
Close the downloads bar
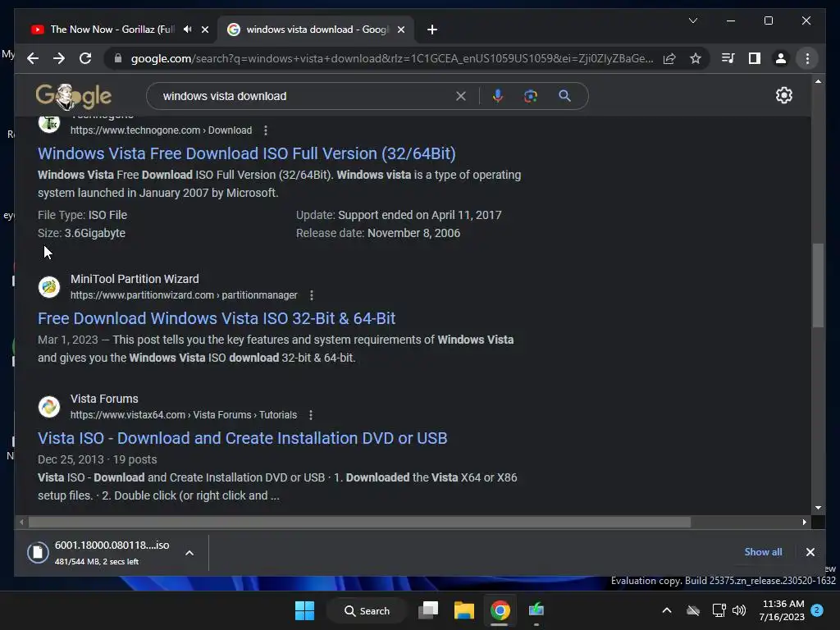click(810, 552)
